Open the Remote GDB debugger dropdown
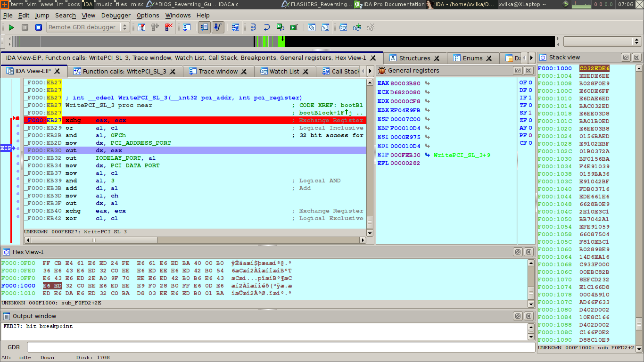The height and width of the screenshot is (362, 644). 88,27
